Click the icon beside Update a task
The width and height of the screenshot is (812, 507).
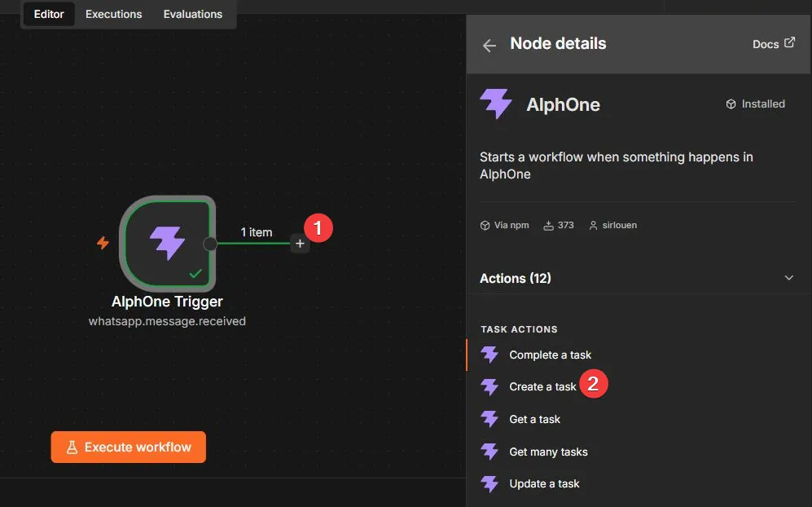pyautogui.click(x=489, y=483)
